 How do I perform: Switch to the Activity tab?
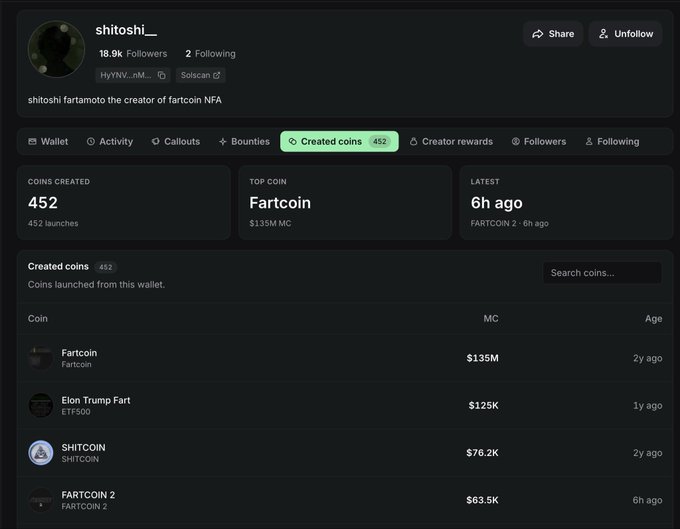point(110,141)
